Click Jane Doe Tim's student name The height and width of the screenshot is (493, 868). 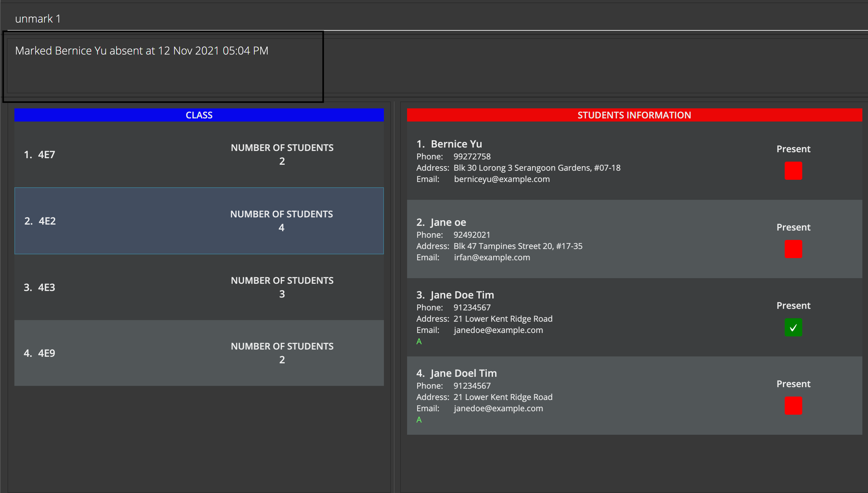point(462,295)
